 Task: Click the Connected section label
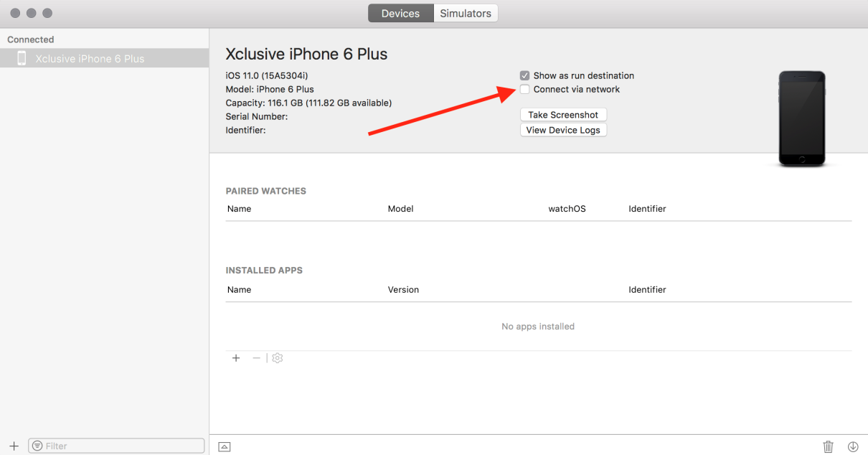[x=31, y=39]
